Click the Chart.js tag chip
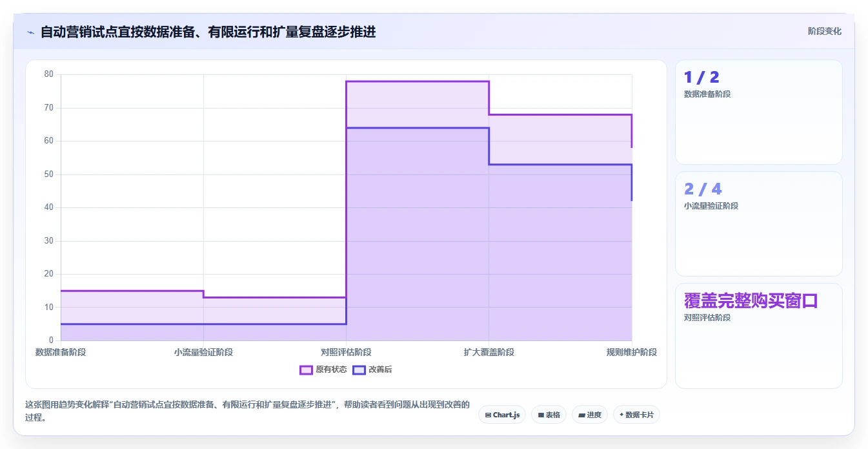Image resolution: width=868 pixels, height=449 pixels. pyautogui.click(x=502, y=415)
